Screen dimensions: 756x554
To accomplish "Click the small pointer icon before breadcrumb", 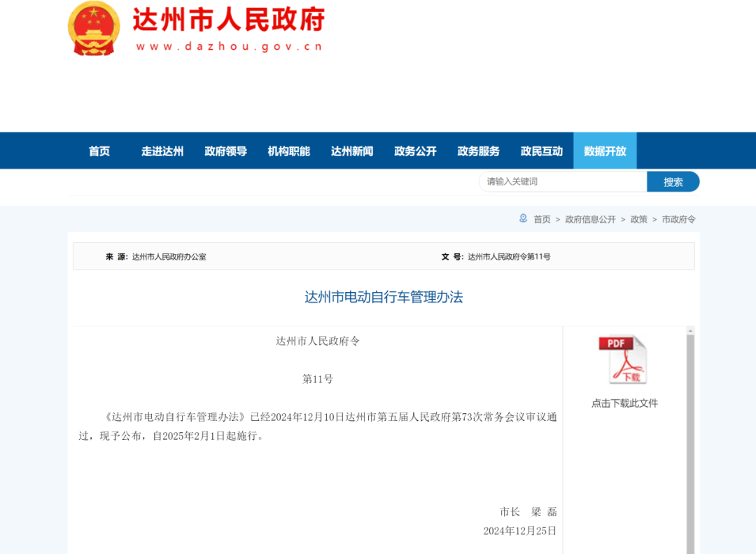I will point(523,219).
